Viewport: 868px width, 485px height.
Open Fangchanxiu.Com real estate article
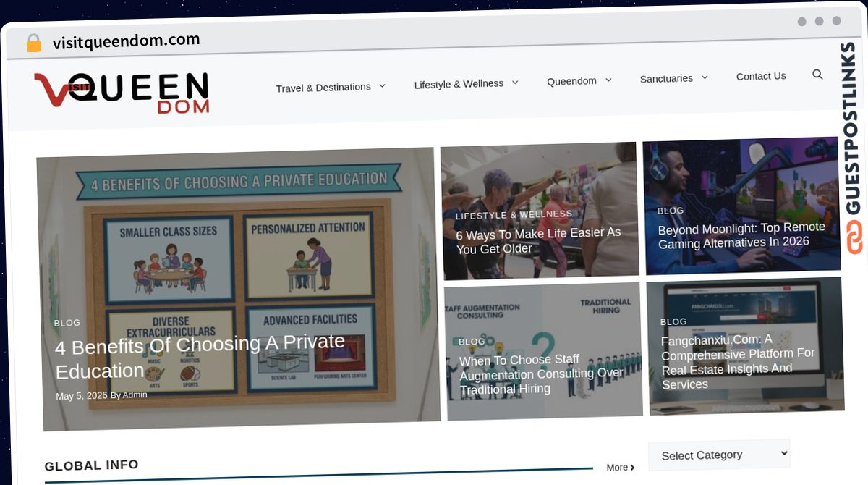(x=738, y=361)
